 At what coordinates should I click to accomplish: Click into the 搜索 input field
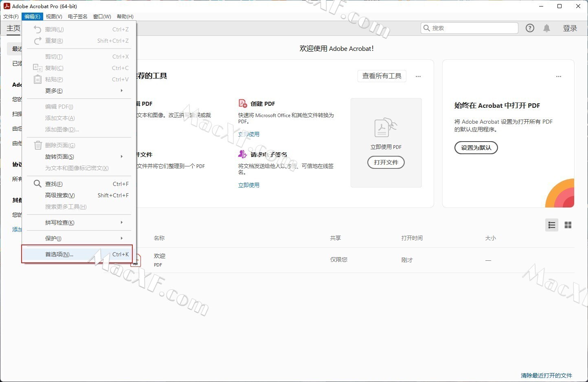(470, 28)
